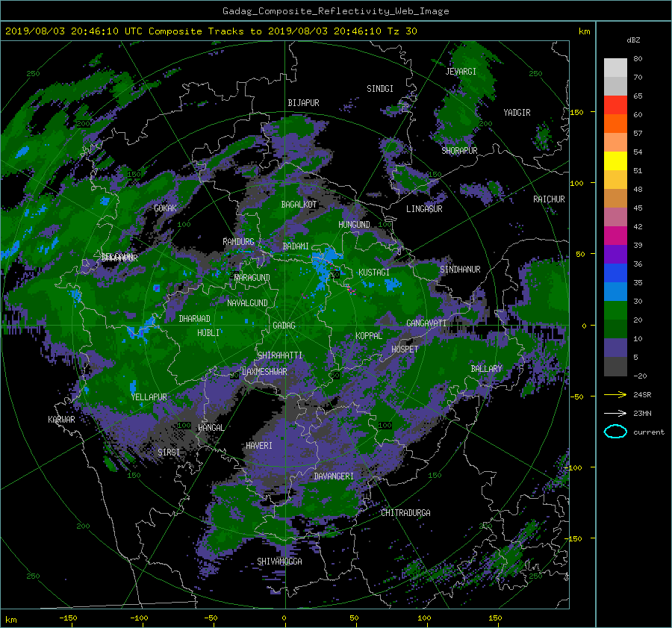Click the NARAGUND city label
The image size is (672, 628).
click(x=252, y=278)
